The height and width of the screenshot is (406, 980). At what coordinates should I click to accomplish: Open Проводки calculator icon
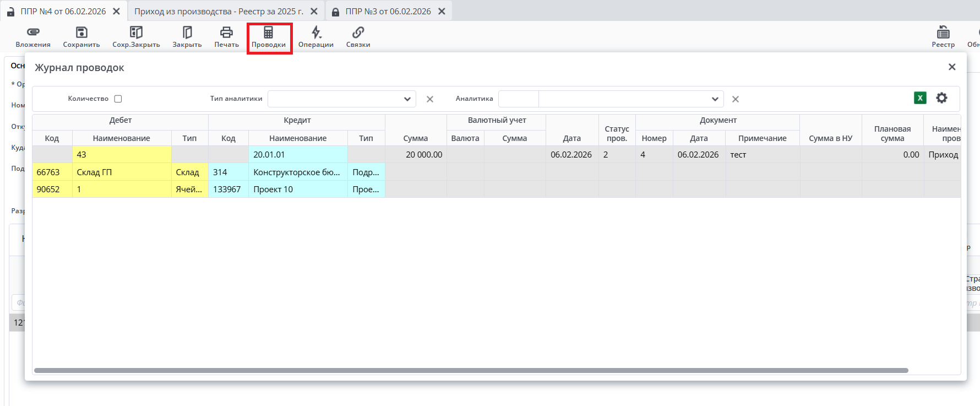pos(269,33)
